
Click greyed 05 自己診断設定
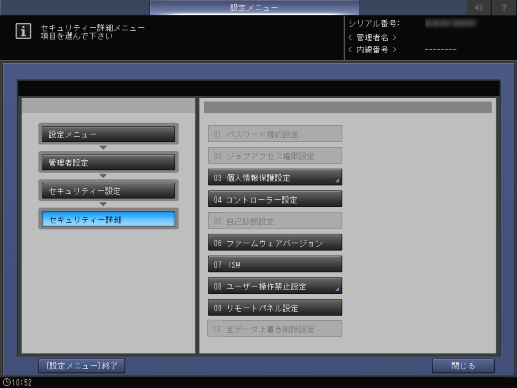point(275,221)
